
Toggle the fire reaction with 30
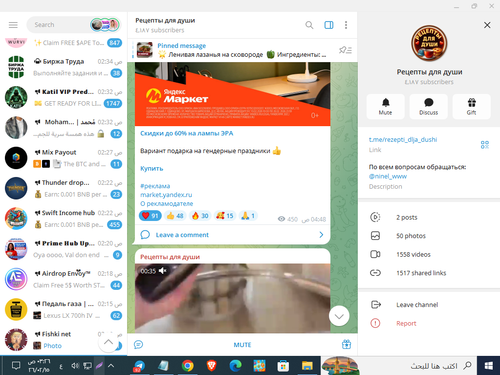point(200,216)
